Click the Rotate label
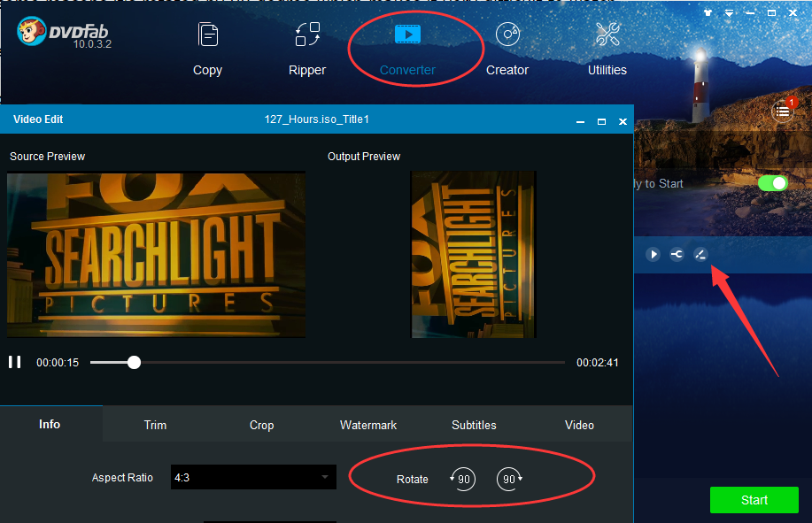Viewport: 812px width, 523px height. point(413,480)
